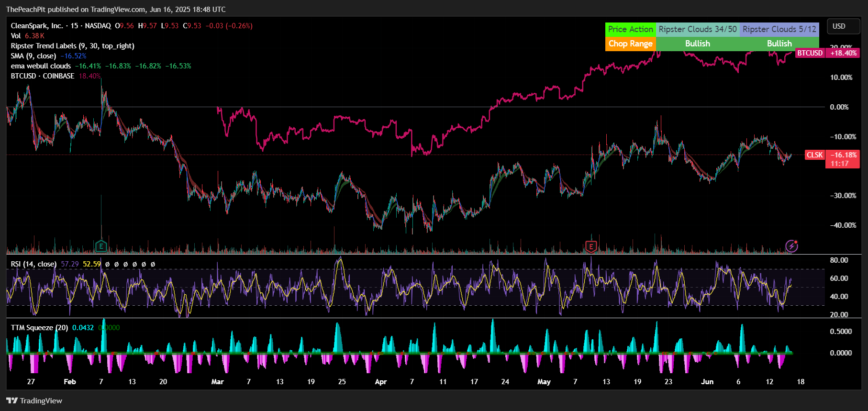Select the SMA (9, close) legend

pos(33,56)
